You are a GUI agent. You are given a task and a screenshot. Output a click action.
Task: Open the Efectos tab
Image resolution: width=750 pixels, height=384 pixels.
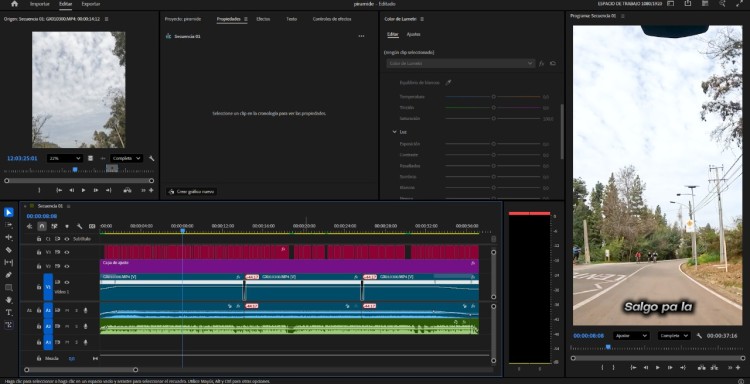click(x=263, y=19)
